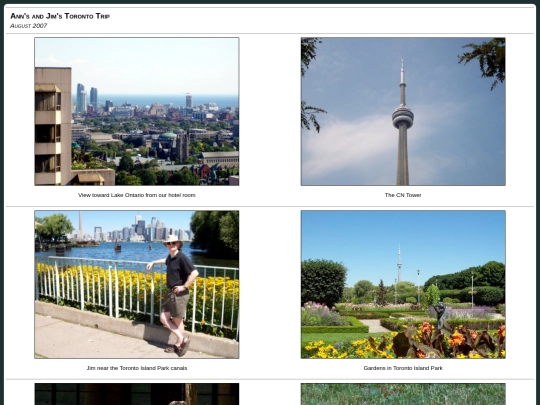The height and width of the screenshot is (405, 540).
Task: Open the Toronto Island Park gardens photo
Action: pos(403,284)
